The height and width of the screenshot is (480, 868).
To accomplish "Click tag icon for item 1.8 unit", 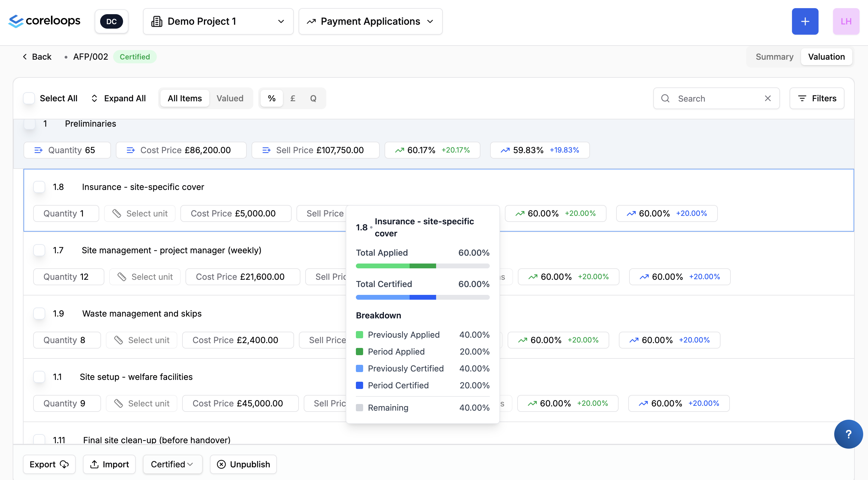I will tap(117, 213).
